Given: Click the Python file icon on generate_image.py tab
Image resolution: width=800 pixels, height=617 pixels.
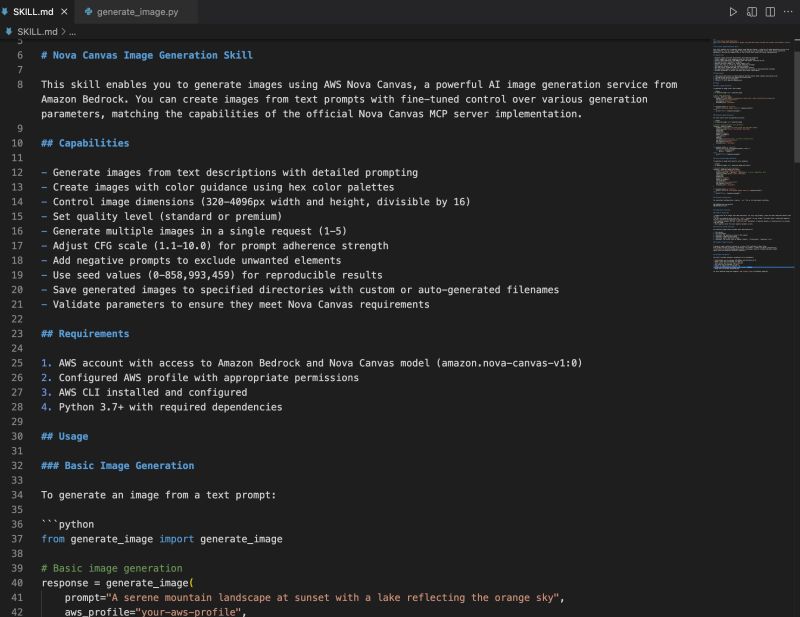Looking at the screenshot, I should pos(88,12).
